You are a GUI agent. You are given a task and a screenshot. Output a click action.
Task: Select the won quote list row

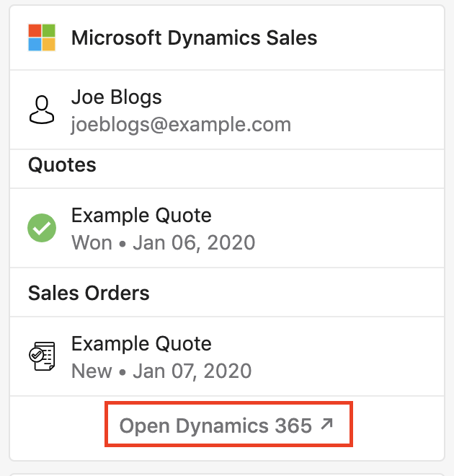click(227, 228)
